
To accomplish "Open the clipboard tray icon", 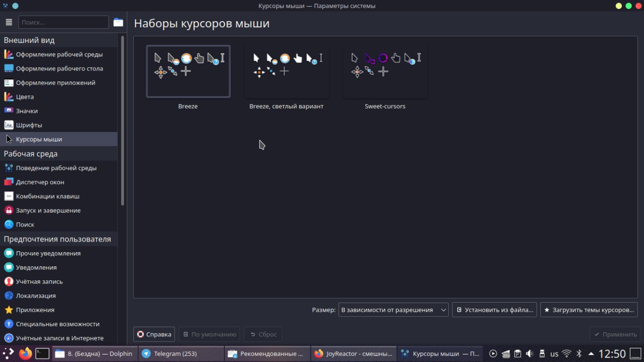I will (517, 353).
